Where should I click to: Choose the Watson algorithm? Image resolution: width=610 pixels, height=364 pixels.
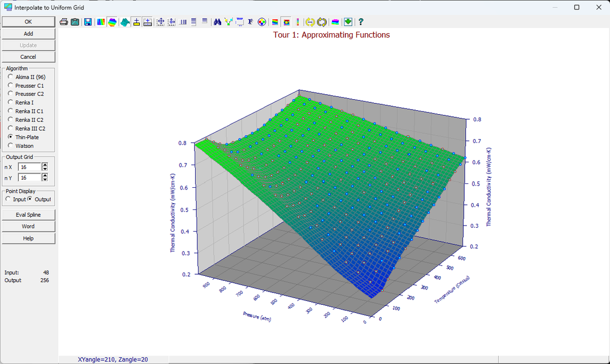21,146
